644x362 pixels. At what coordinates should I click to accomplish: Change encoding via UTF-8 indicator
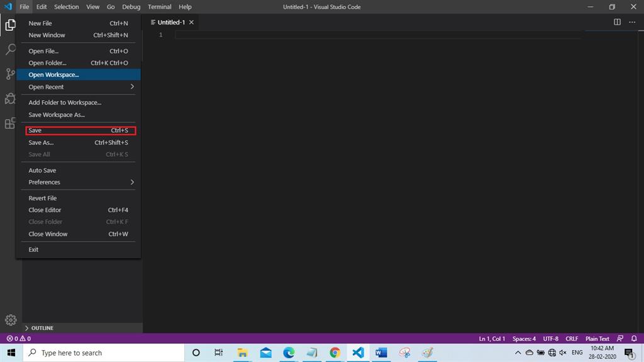[550, 339]
